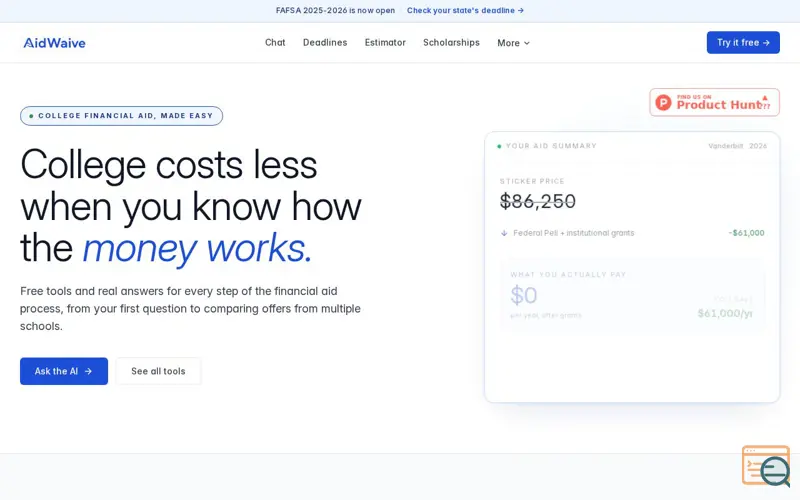Follow the Check your state's deadline link
The height and width of the screenshot is (500, 800).
465,10
